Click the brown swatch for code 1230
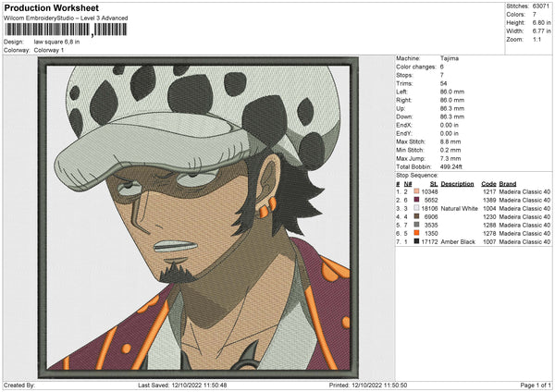The height and width of the screenshot is (392, 555). click(416, 216)
